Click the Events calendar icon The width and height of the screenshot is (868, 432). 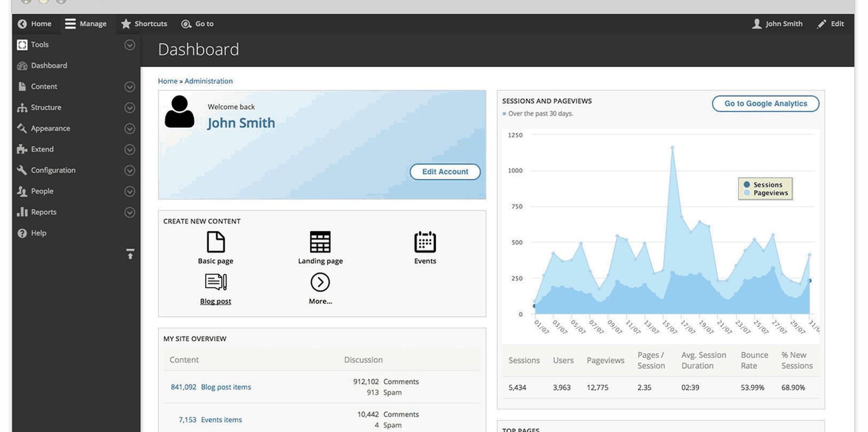tap(425, 242)
